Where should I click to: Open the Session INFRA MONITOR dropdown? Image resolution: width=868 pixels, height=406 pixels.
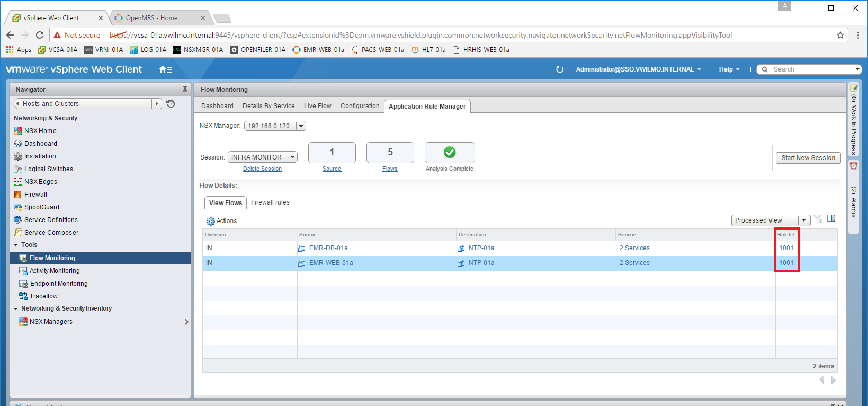click(292, 157)
